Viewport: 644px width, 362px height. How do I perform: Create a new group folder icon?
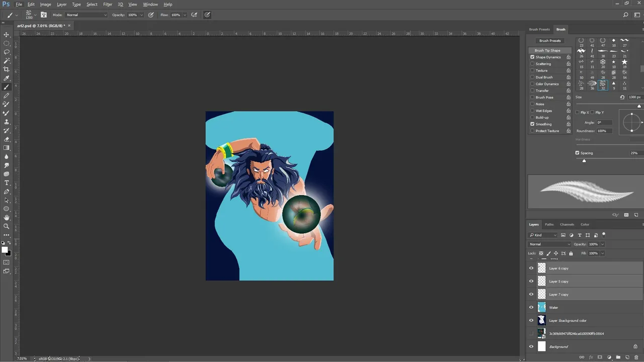[618, 357]
